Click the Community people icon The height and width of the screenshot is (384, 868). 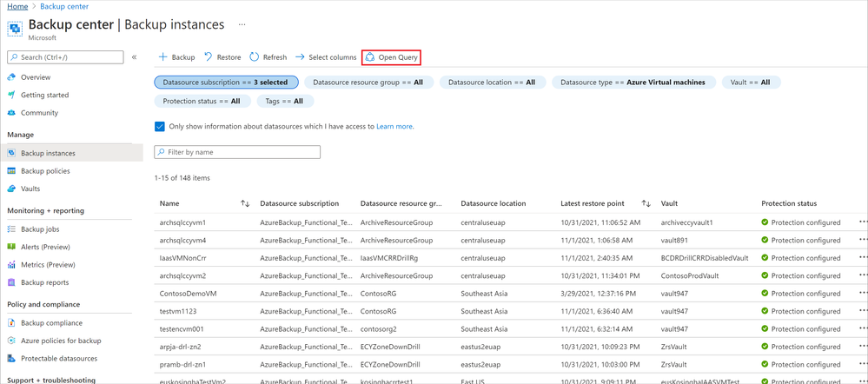pyautogui.click(x=11, y=113)
